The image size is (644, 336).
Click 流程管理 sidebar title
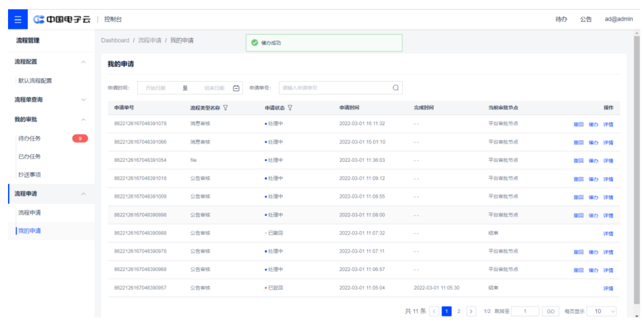click(x=28, y=41)
